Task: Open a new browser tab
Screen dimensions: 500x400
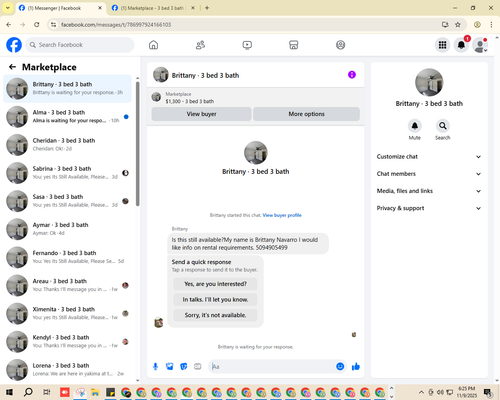Action: click(207, 8)
